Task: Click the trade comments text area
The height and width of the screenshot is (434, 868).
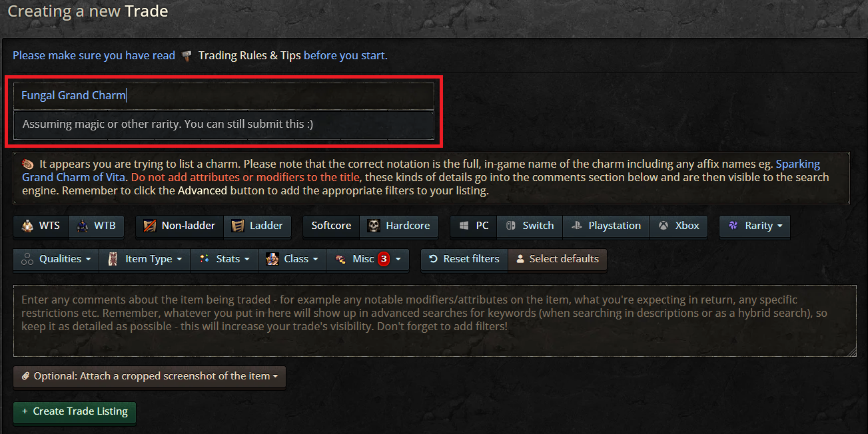Action: 434,321
